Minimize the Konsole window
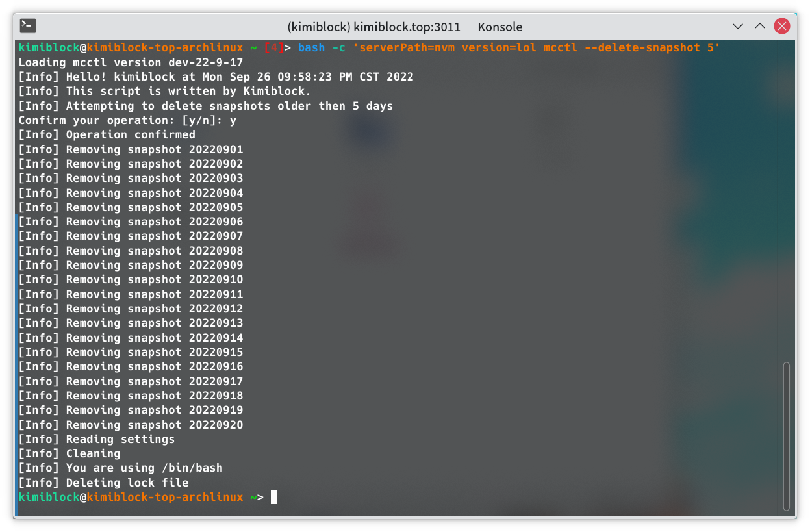810x532 pixels. (738, 27)
